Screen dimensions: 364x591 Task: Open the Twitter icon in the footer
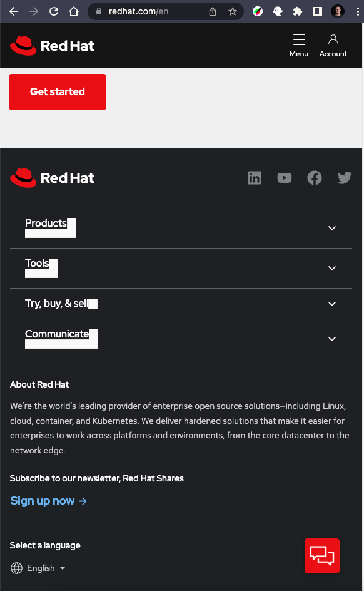pyautogui.click(x=345, y=178)
